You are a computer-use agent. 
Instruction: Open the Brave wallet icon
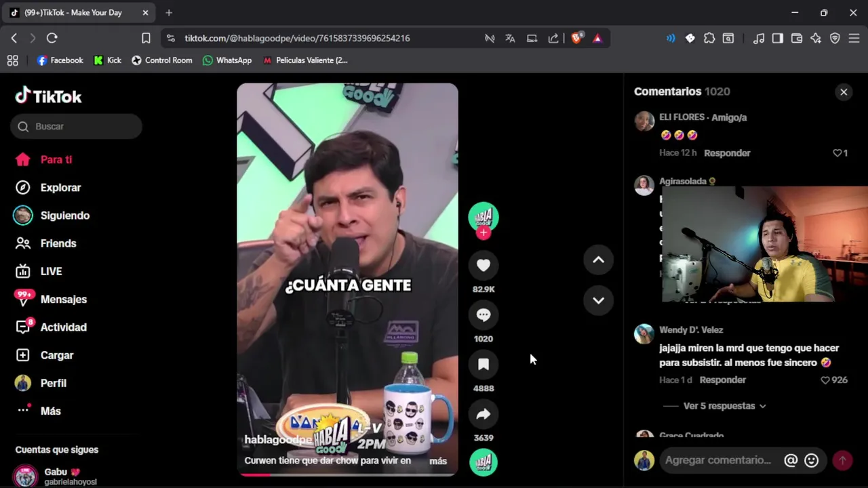coord(797,38)
